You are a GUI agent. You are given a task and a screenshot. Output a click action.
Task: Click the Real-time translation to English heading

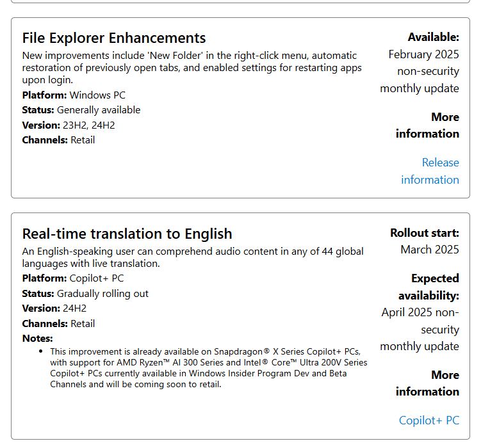point(127,234)
